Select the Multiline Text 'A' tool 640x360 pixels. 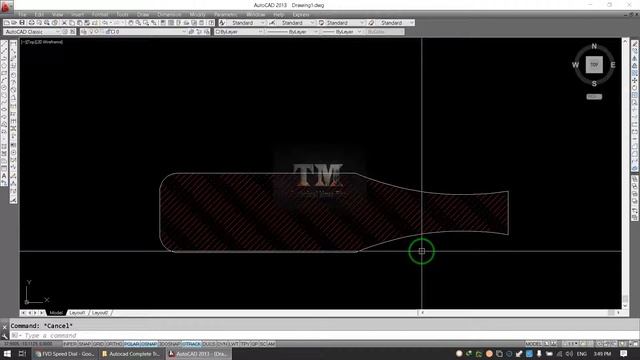click(4, 176)
